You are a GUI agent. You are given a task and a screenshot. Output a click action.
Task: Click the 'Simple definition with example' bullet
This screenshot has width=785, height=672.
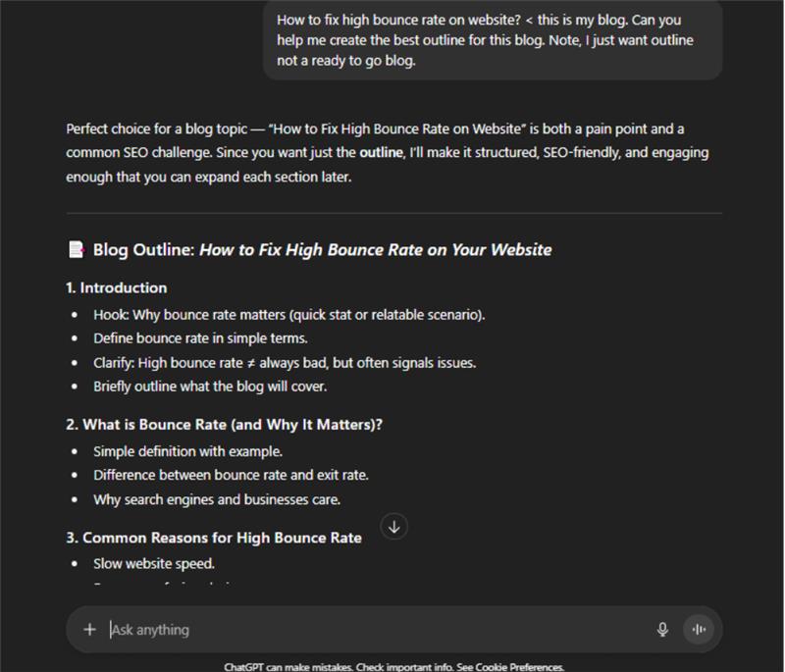pos(187,451)
